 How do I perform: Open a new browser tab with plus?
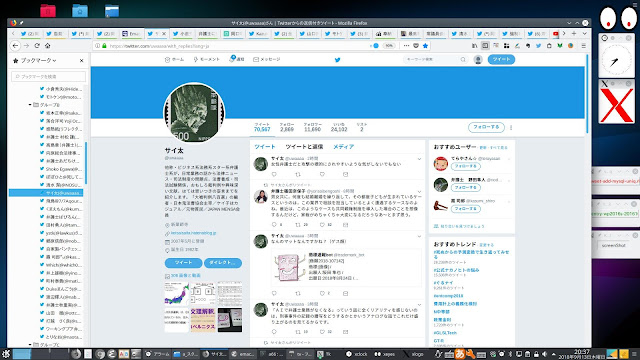574,33
